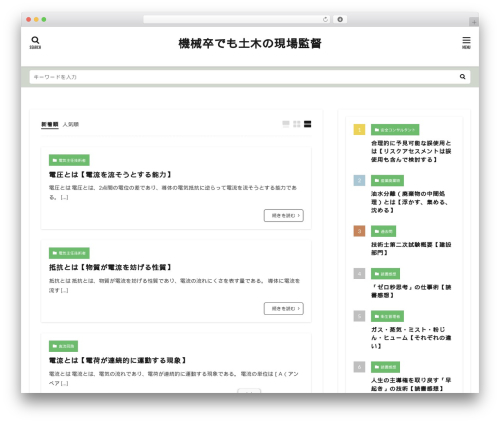The width and height of the screenshot is (500, 423).
Task: Open the article 抵抗とは【物質が電流を妨げる性質】
Action: click(x=110, y=267)
